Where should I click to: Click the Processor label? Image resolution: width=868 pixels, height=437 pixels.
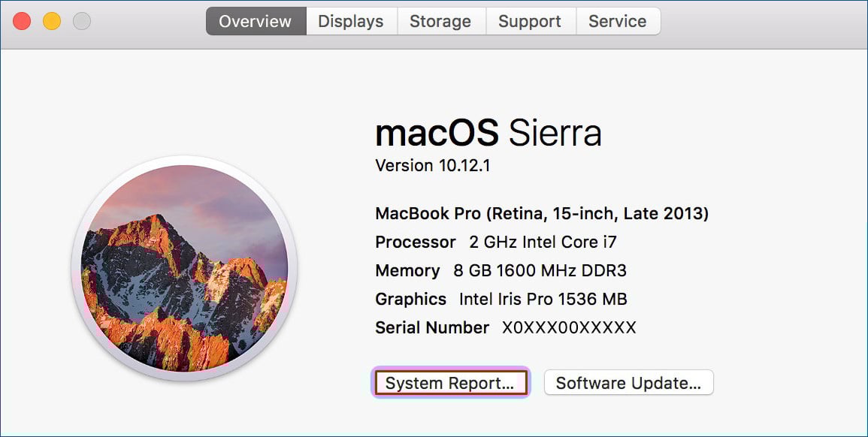pyautogui.click(x=415, y=243)
